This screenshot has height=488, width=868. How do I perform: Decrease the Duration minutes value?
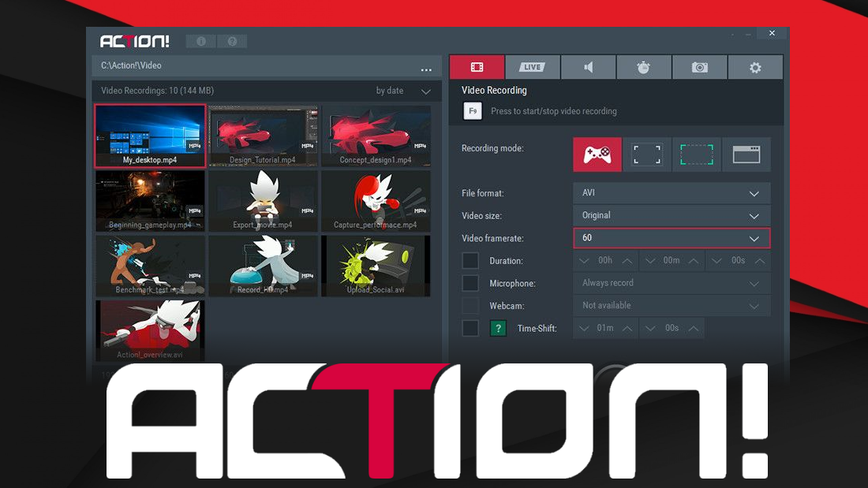pos(650,261)
